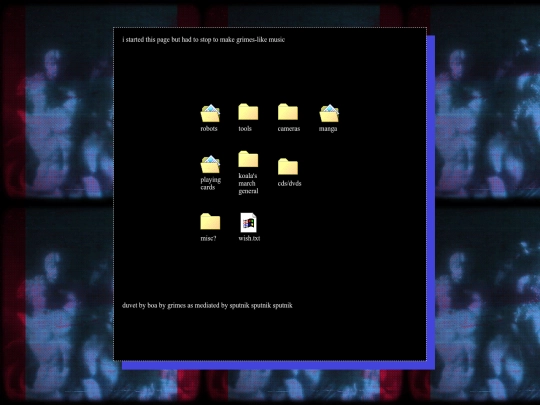This screenshot has height=405, width=540.
Task: Click the 'duvet by boa by grimes' text
Action: click(x=207, y=305)
